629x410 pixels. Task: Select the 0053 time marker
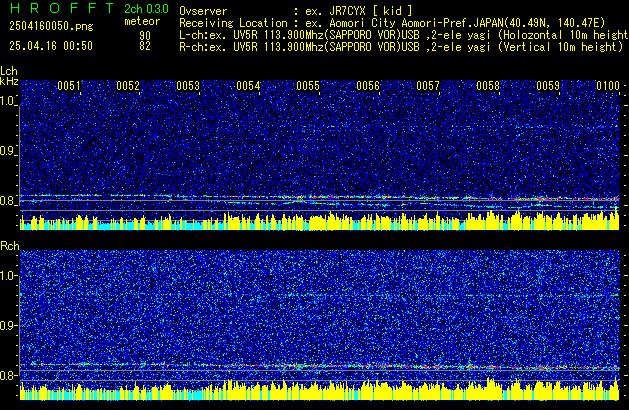coord(188,86)
